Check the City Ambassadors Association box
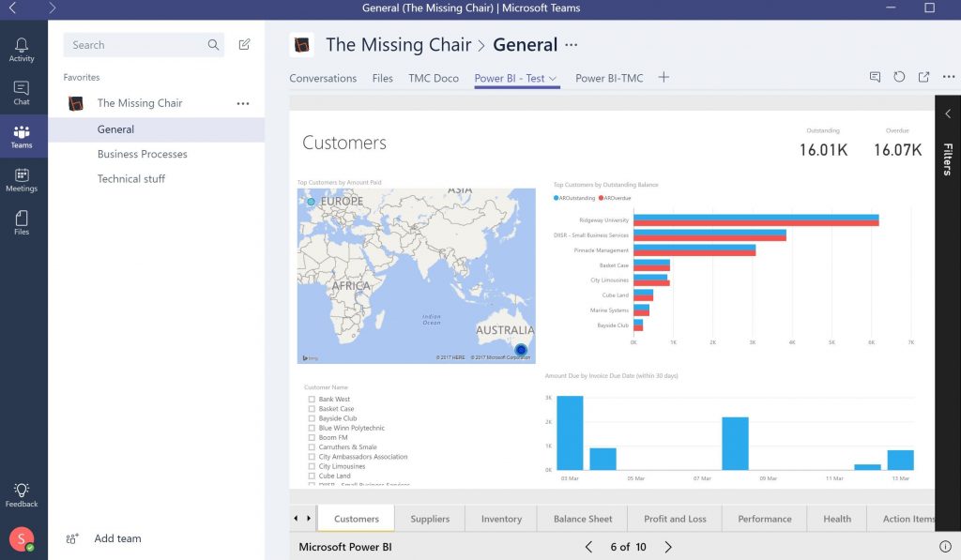Viewport: 961px width, 560px height. pyautogui.click(x=312, y=457)
